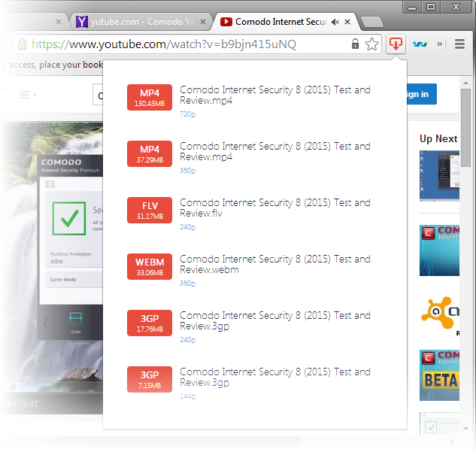Image resolution: width=476 pixels, height=452 pixels.
Task: Click the page scrollbar up arrow
Action: (465, 83)
